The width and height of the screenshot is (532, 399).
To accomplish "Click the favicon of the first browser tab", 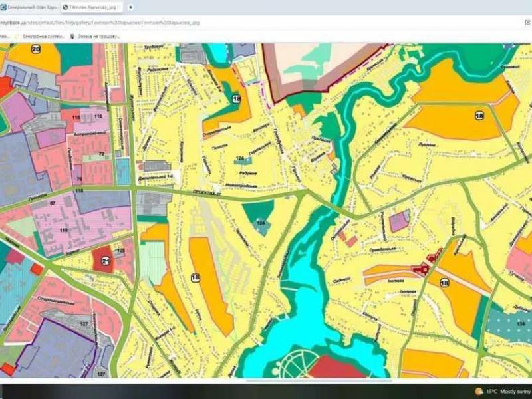I will pyautogui.click(x=3, y=7).
